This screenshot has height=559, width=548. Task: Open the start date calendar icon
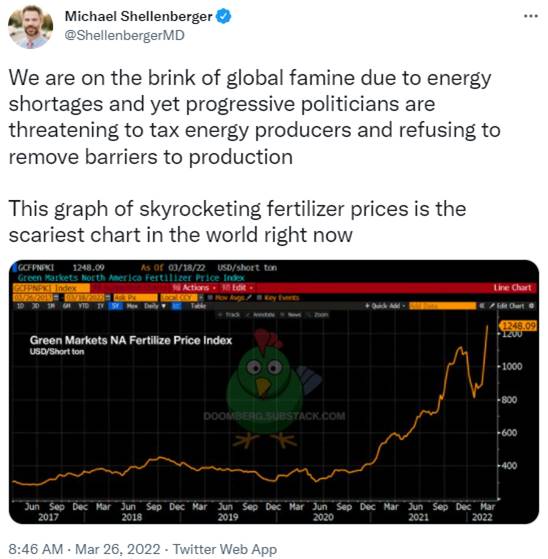[56, 298]
